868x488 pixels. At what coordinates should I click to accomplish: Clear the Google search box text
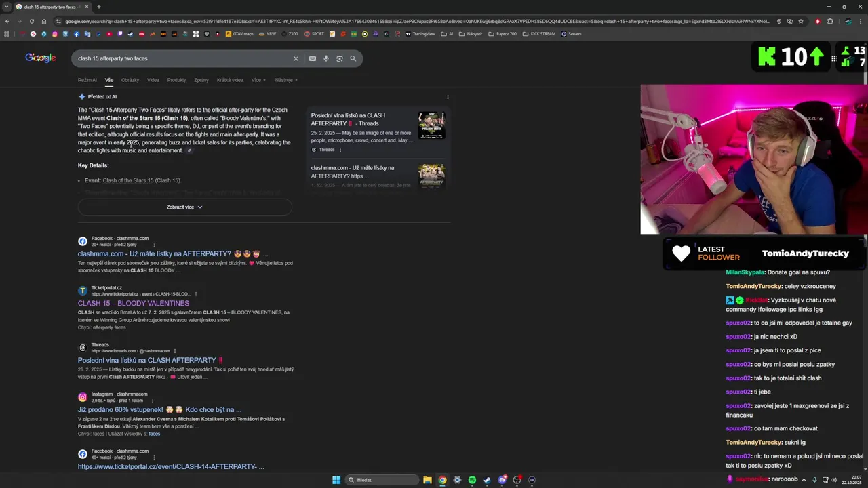(x=296, y=58)
